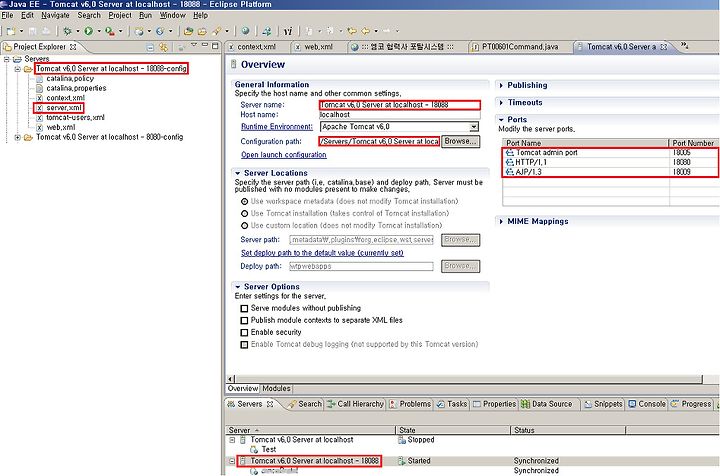Click the green Run toolbar icon
This screenshot has width=720, height=476.
tap(89, 31)
